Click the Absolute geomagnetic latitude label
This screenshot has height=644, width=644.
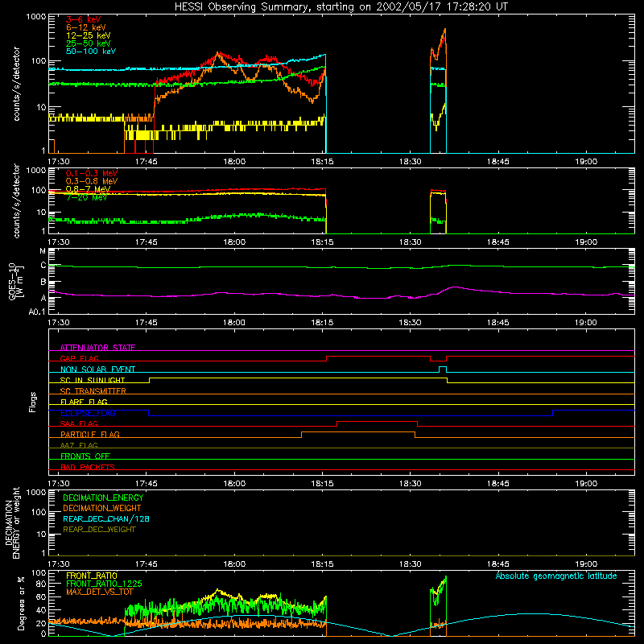click(x=556, y=576)
